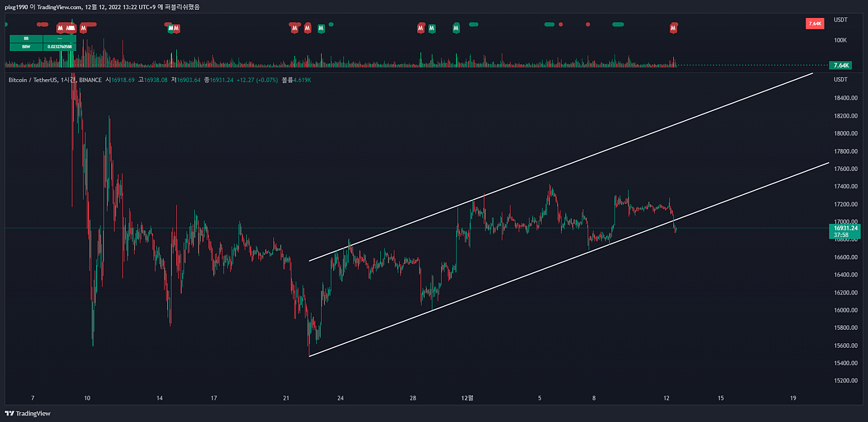Select the candle countdown timer 37:58
This screenshot has width=868, height=422.
pos(841,235)
